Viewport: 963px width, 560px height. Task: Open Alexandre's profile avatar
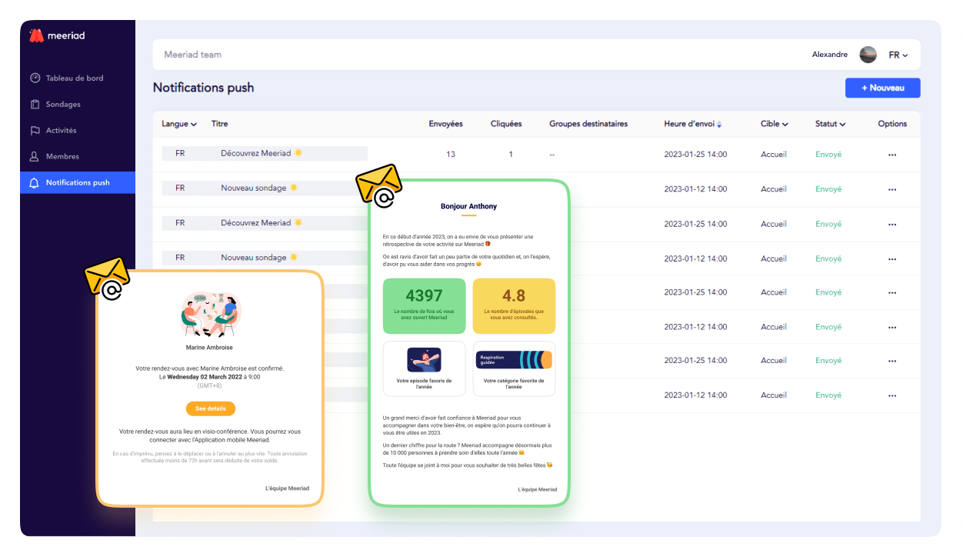[868, 55]
